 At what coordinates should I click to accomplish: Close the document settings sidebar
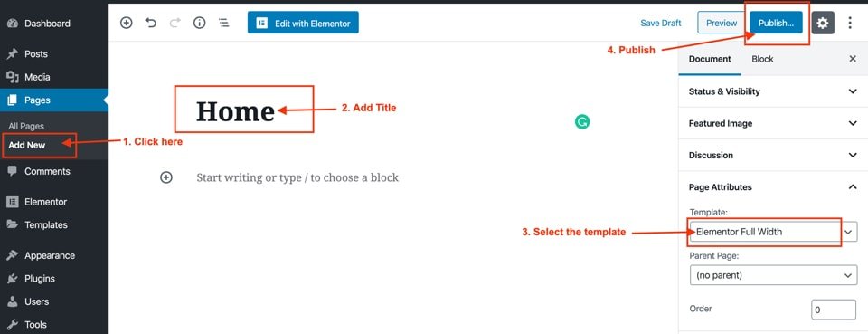[x=853, y=59]
